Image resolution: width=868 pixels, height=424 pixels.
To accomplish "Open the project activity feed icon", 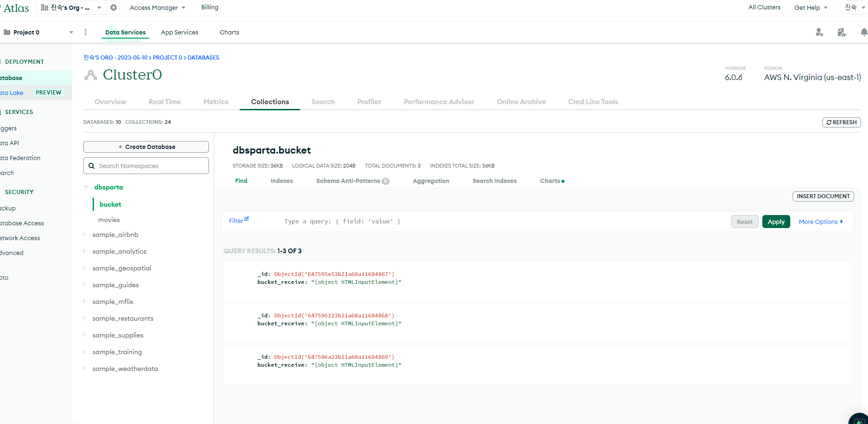I will tap(841, 32).
